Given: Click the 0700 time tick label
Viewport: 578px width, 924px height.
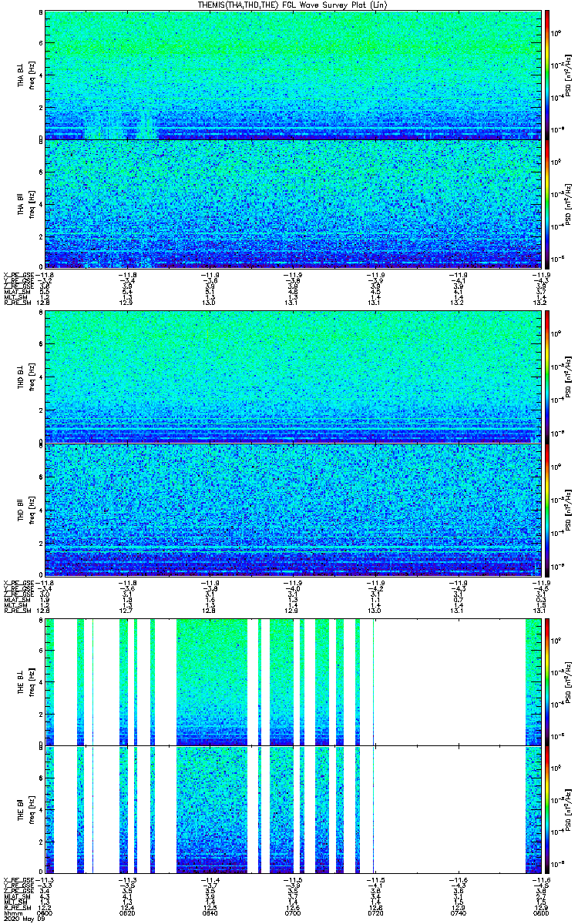Looking at the screenshot, I should pyautogui.click(x=293, y=913).
